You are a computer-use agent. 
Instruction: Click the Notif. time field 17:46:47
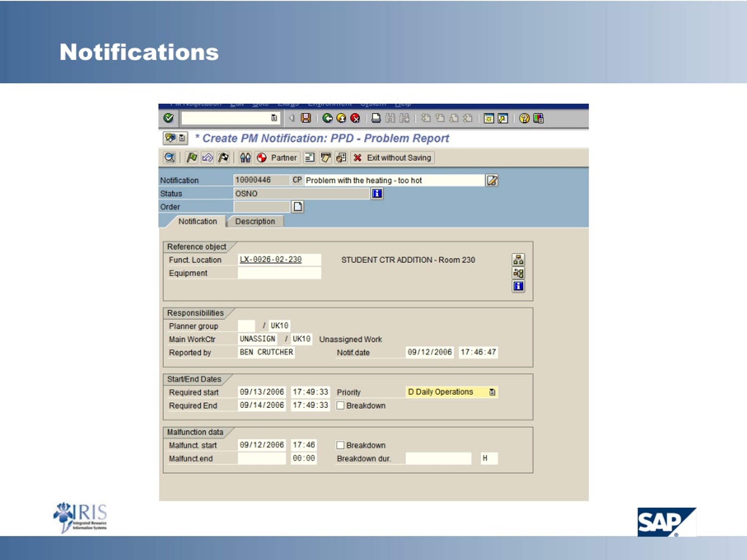[478, 352]
